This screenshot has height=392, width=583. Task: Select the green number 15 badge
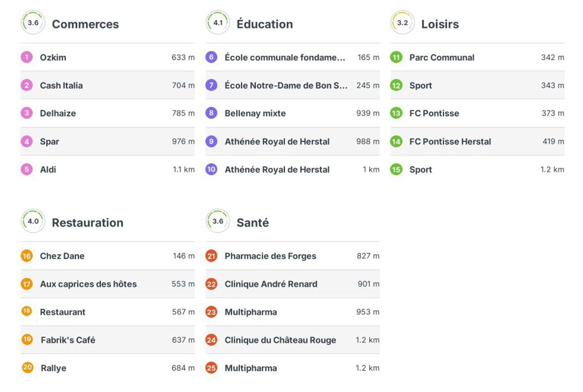point(396,170)
